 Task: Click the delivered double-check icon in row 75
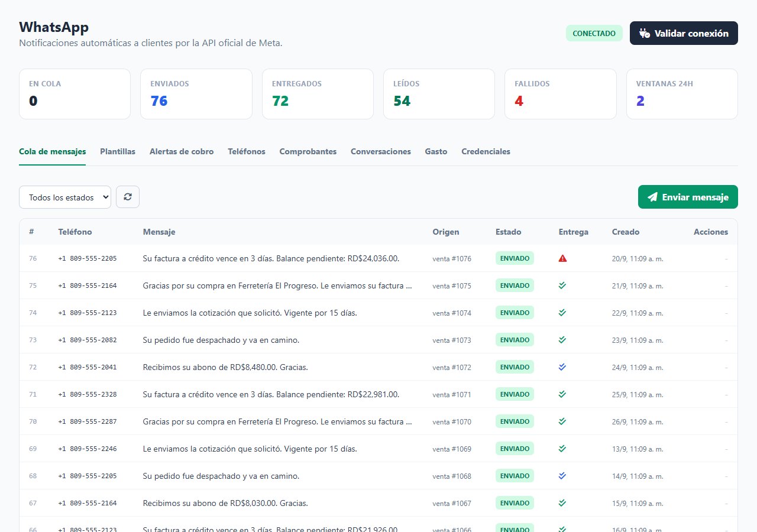click(x=562, y=286)
